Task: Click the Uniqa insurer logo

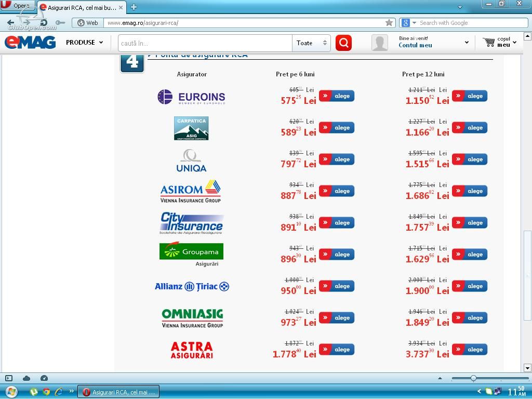Action: coord(191,161)
